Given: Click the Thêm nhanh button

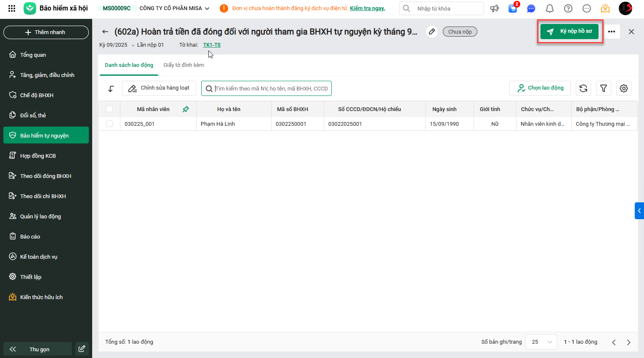Looking at the screenshot, I should coord(46,32).
